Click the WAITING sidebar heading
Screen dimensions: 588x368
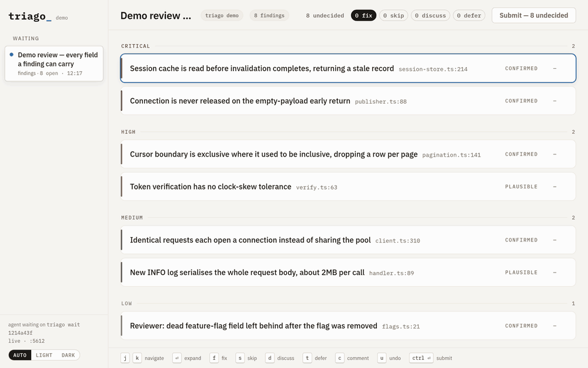point(26,38)
